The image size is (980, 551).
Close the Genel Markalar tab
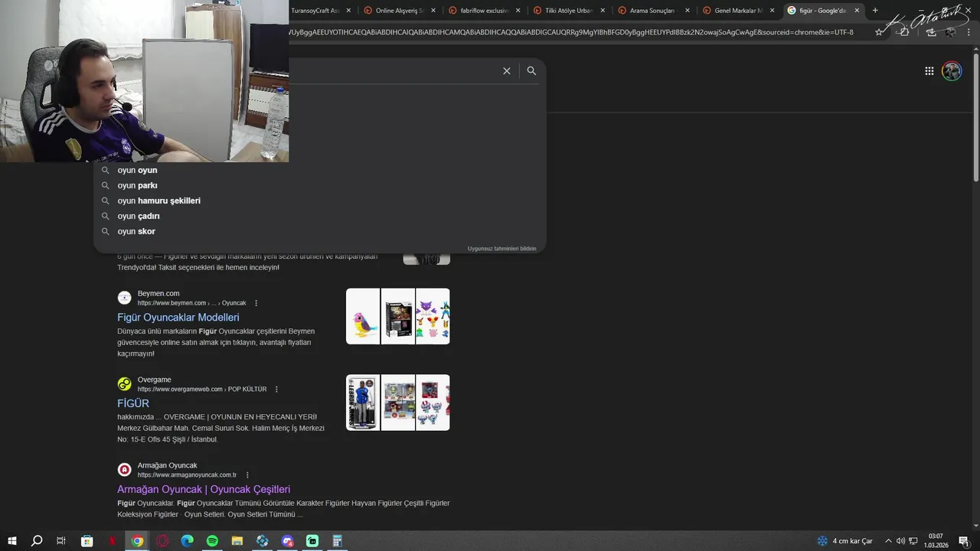click(772, 11)
